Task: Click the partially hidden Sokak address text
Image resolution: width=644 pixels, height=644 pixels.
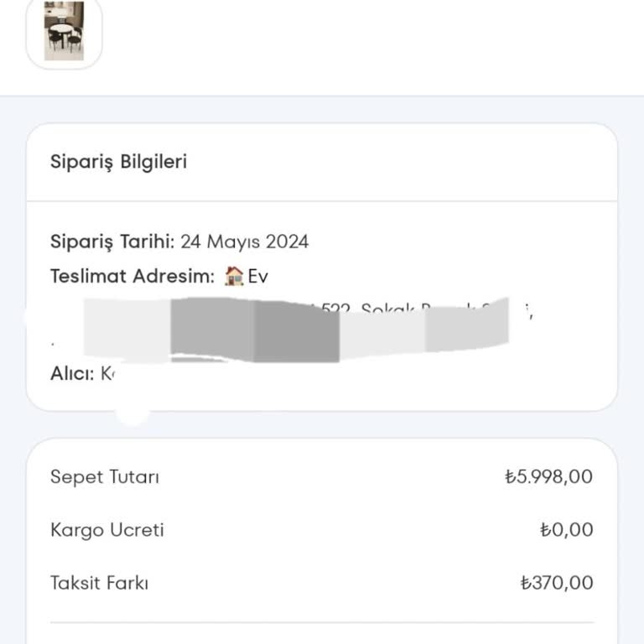Action: [x=390, y=309]
